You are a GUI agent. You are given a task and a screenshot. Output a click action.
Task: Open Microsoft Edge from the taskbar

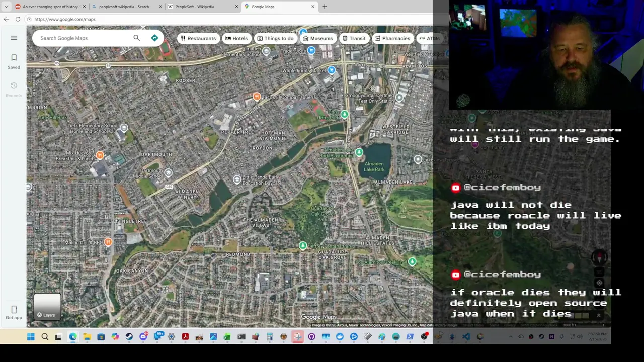point(73,337)
